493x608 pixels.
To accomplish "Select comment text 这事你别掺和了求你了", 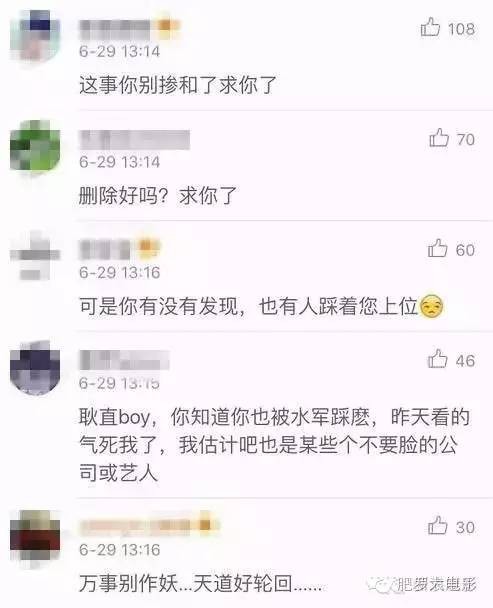I will click(178, 85).
